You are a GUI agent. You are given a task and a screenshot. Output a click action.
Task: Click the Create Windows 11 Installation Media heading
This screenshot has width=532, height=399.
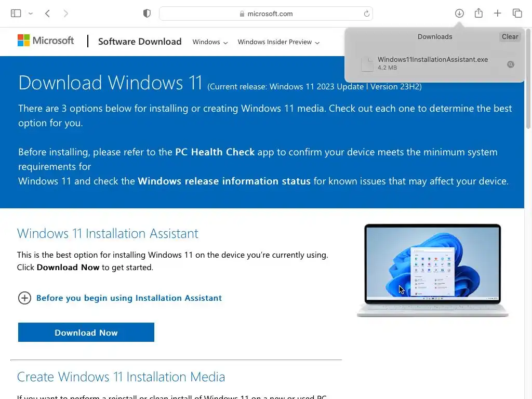point(121,377)
